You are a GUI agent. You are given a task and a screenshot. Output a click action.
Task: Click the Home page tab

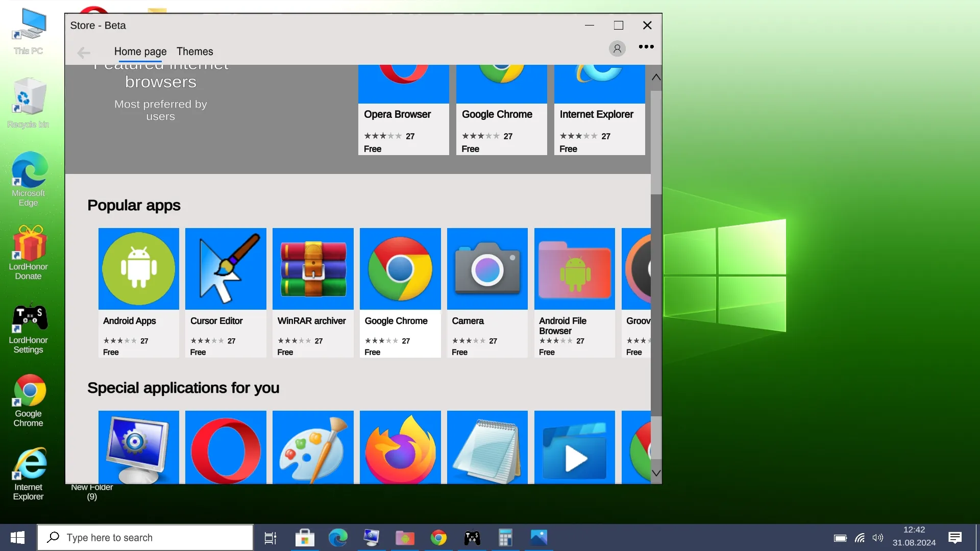(140, 52)
